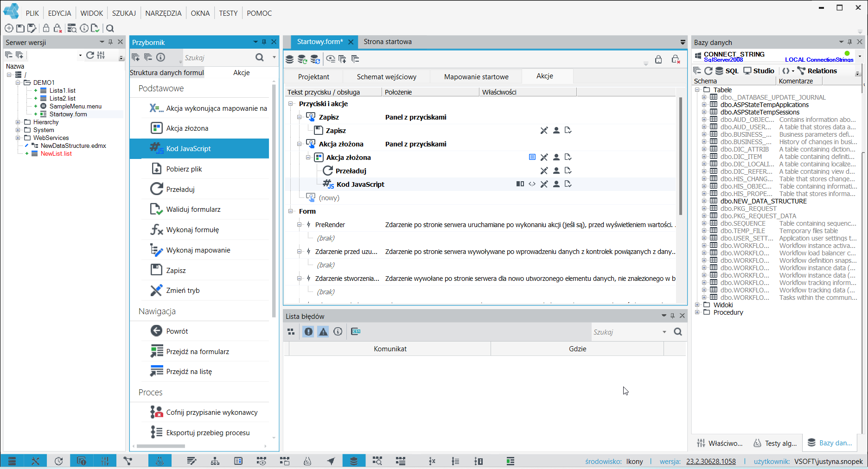Viewport: 868px width, 469px height.
Task: Click the lock icon in form toolbar
Action: pos(658,59)
